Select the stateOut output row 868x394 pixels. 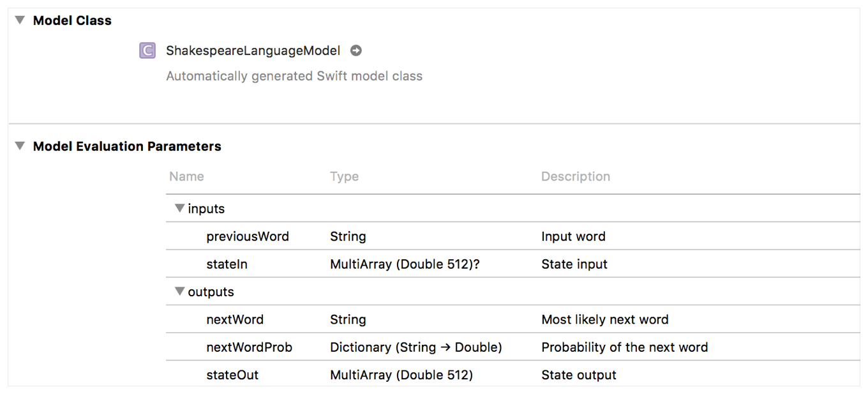[232, 375]
